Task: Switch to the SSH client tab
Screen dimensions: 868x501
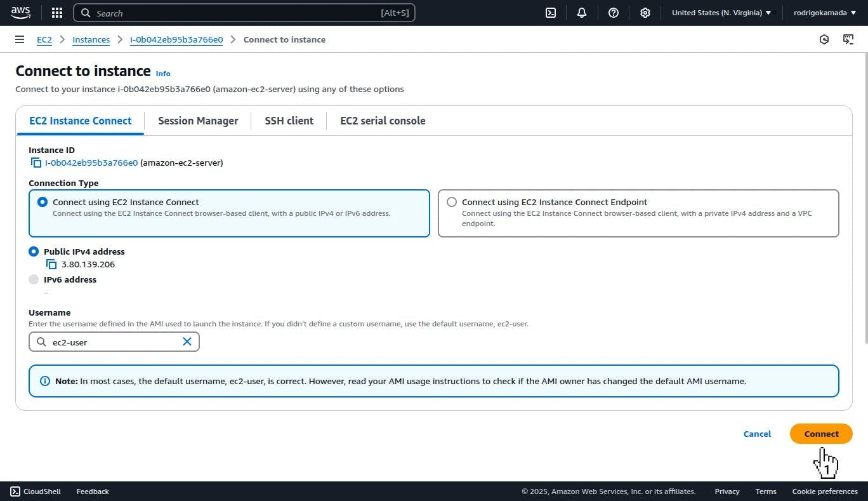Action: click(289, 121)
